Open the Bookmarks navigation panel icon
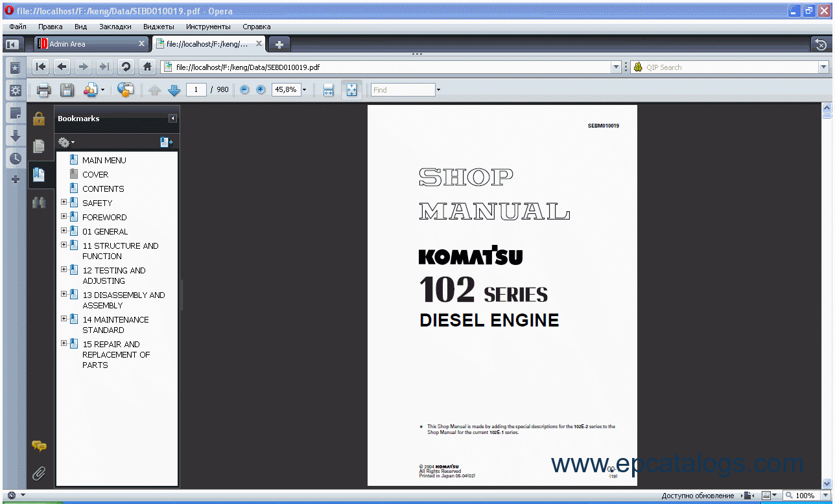Image resolution: width=835 pixels, height=504 pixels. 39,174
